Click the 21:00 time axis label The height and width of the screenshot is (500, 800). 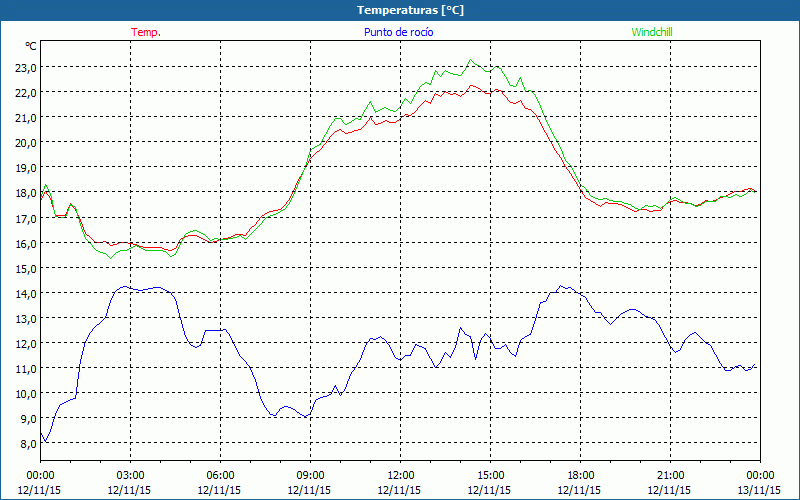(x=670, y=475)
